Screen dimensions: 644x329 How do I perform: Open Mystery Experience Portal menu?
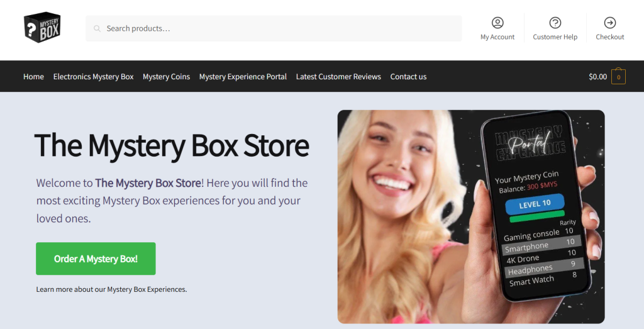point(243,76)
